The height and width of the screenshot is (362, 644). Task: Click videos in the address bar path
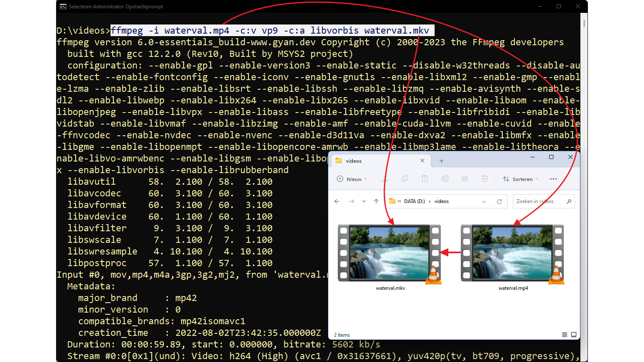click(442, 201)
